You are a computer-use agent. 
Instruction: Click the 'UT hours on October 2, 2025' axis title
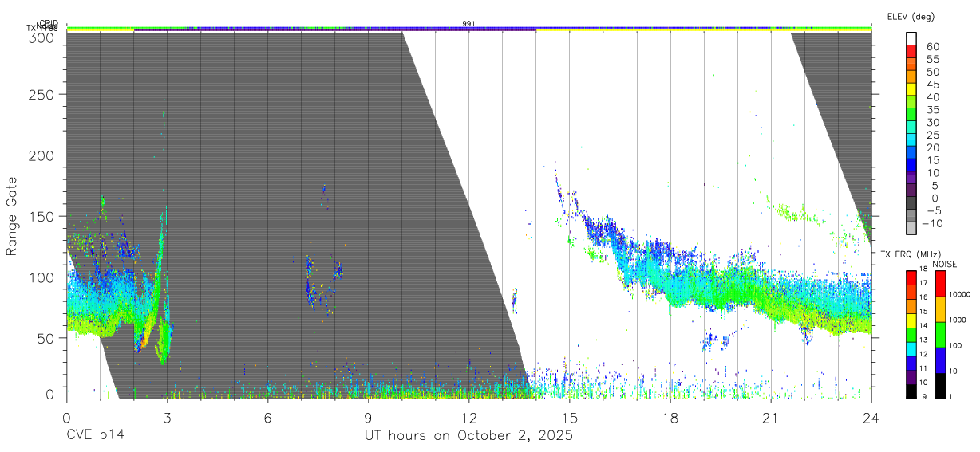click(x=468, y=436)
